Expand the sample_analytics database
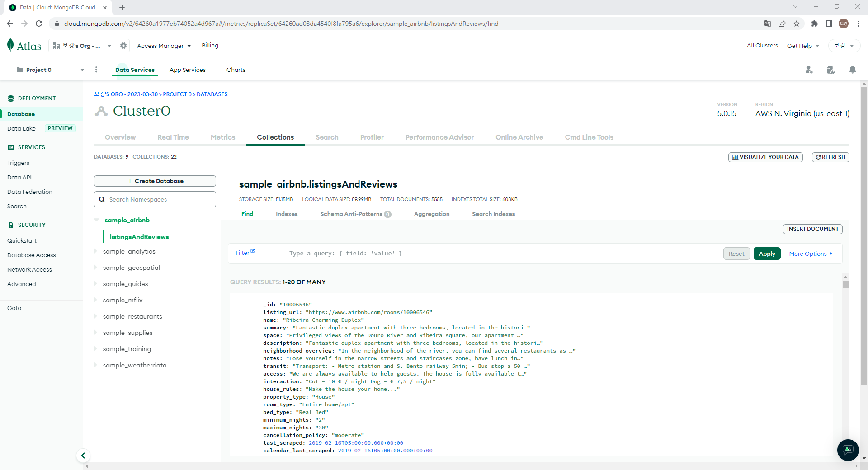868x470 pixels. (95, 251)
